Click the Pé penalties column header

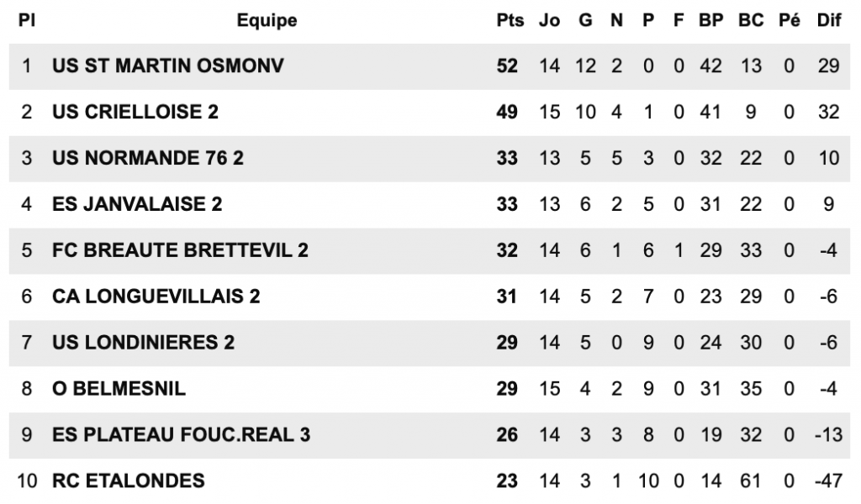pos(790,21)
